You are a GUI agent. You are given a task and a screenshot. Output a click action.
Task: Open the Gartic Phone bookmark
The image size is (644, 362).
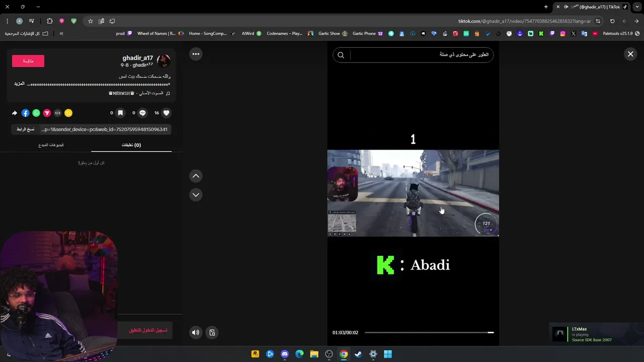(x=368, y=34)
